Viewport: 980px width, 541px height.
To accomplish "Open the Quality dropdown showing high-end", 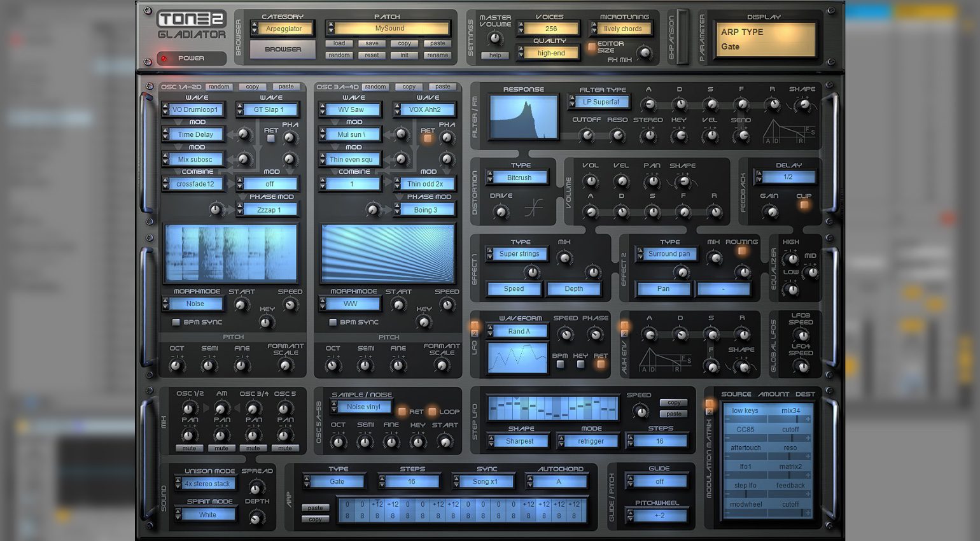I will (x=549, y=53).
